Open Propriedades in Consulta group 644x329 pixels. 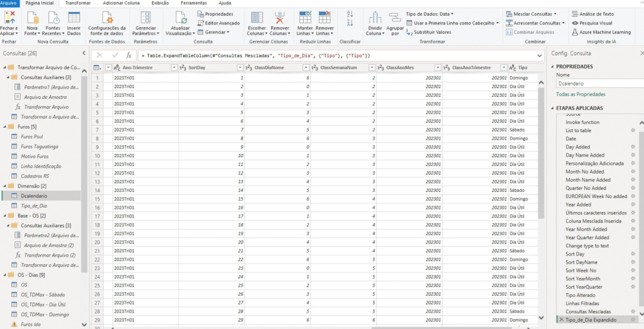[216, 14]
